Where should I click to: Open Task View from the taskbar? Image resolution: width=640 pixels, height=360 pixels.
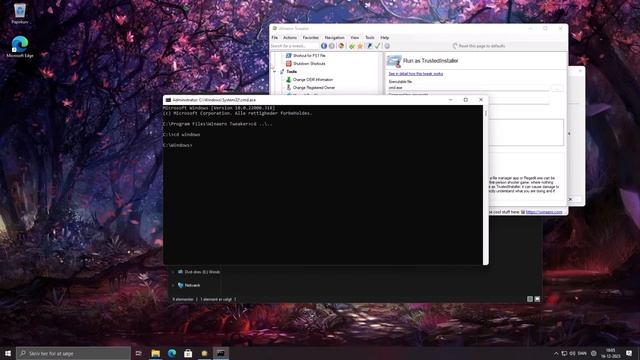point(138,353)
